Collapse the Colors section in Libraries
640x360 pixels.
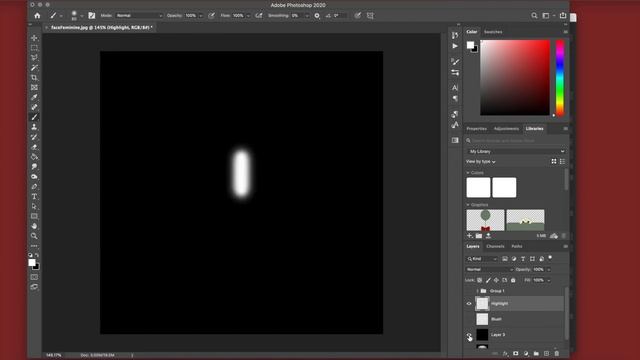pos(468,173)
